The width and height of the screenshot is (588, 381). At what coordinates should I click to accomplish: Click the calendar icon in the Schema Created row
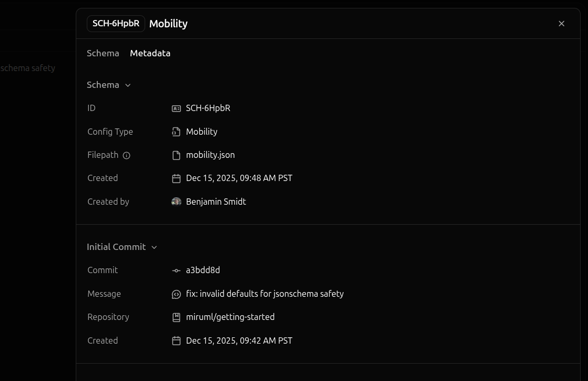click(x=176, y=178)
